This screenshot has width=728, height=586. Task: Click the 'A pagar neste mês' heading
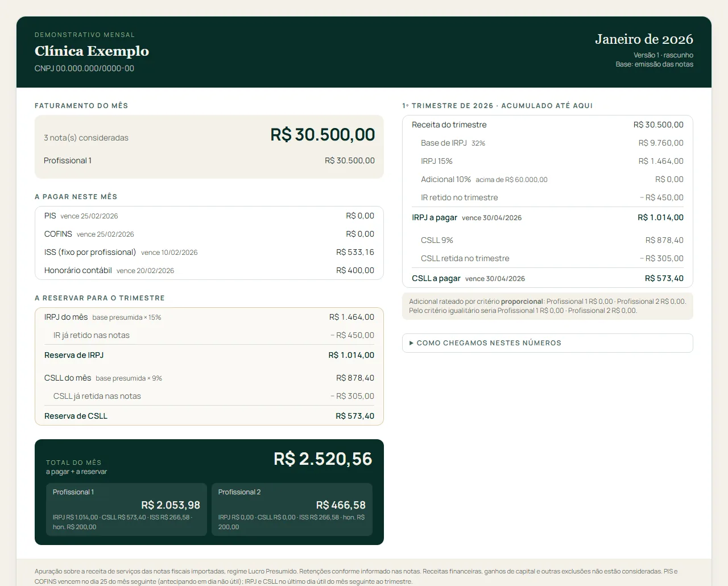point(76,197)
